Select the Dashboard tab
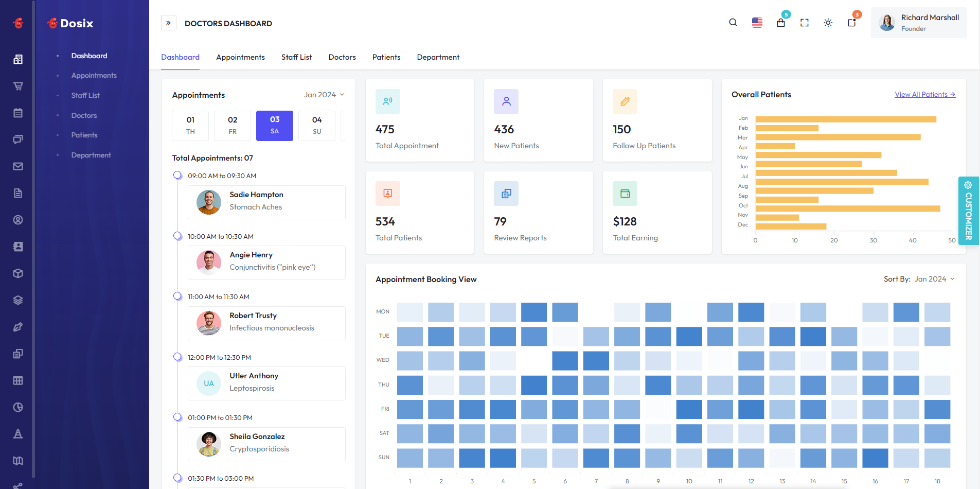The width and height of the screenshot is (980, 489). tap(180, 57)
